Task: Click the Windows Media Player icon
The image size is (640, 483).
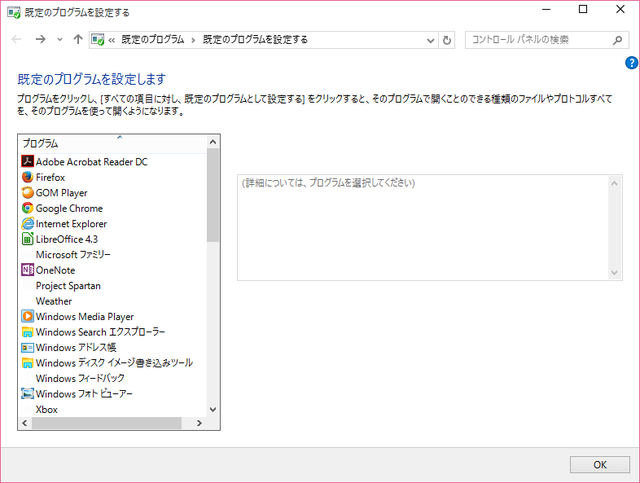Action: pos(27,316)
